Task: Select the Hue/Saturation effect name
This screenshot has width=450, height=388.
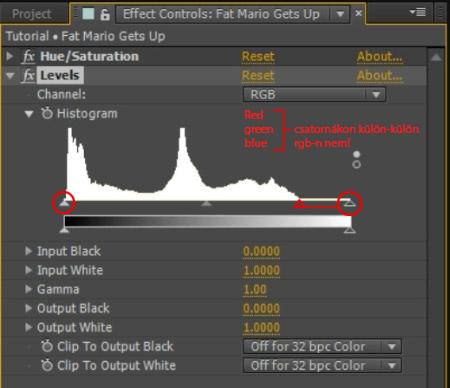Action: (89, 56)
